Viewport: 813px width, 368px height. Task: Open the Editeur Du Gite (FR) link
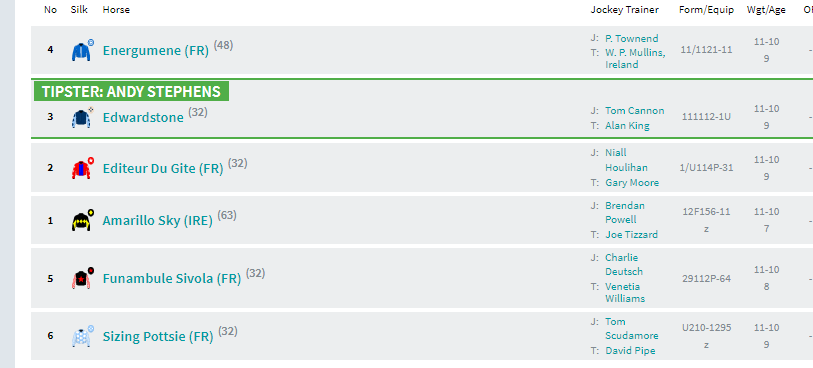pyautogui.click(x=163, y=168)
